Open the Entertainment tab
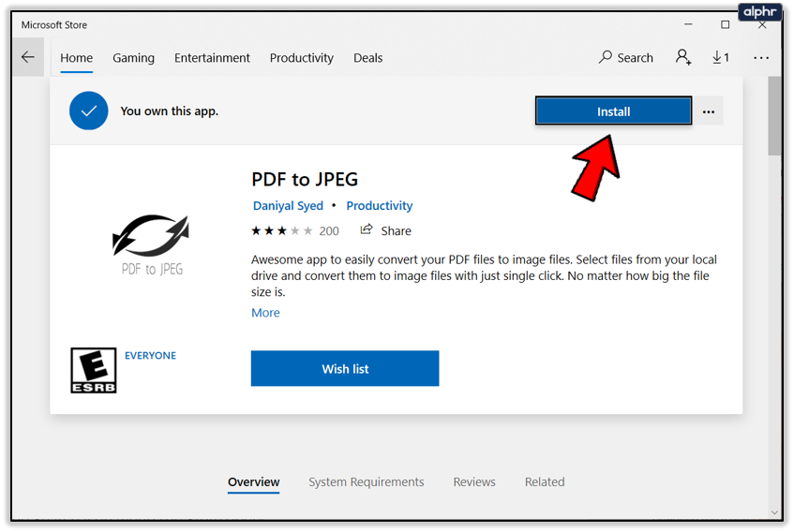Viewport: 794px width, 532px height. pyautogui.click(x=212, y=58)
